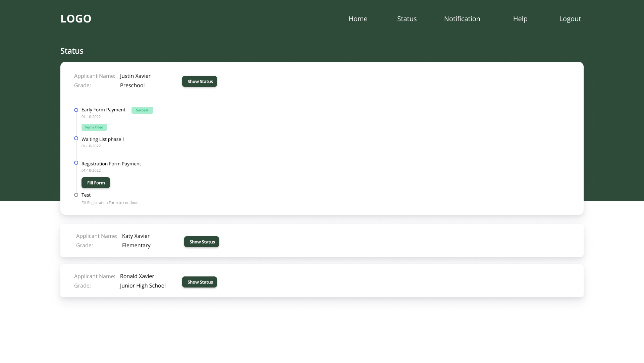Image resolution: width=644 pixels, height=363 pixels.
Task: Click the Success badge
Action: (x=142, y=110)
